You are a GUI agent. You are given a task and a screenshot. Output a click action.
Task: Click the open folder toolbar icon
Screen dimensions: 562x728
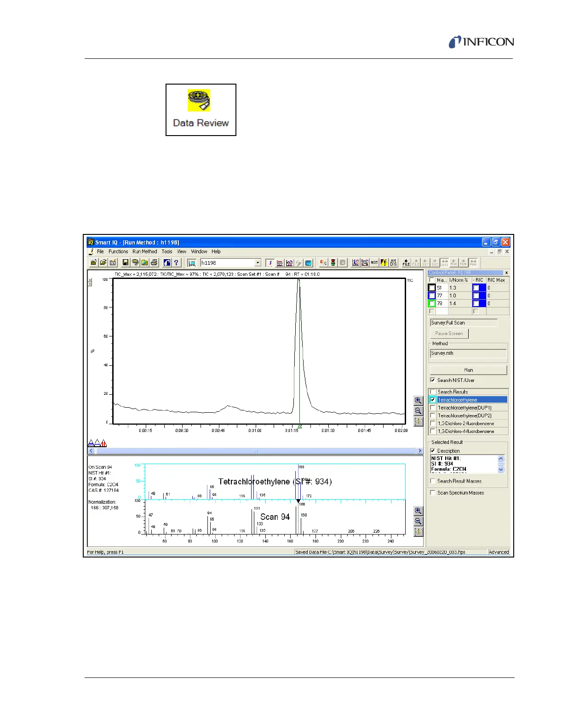(x=103, y=262)
